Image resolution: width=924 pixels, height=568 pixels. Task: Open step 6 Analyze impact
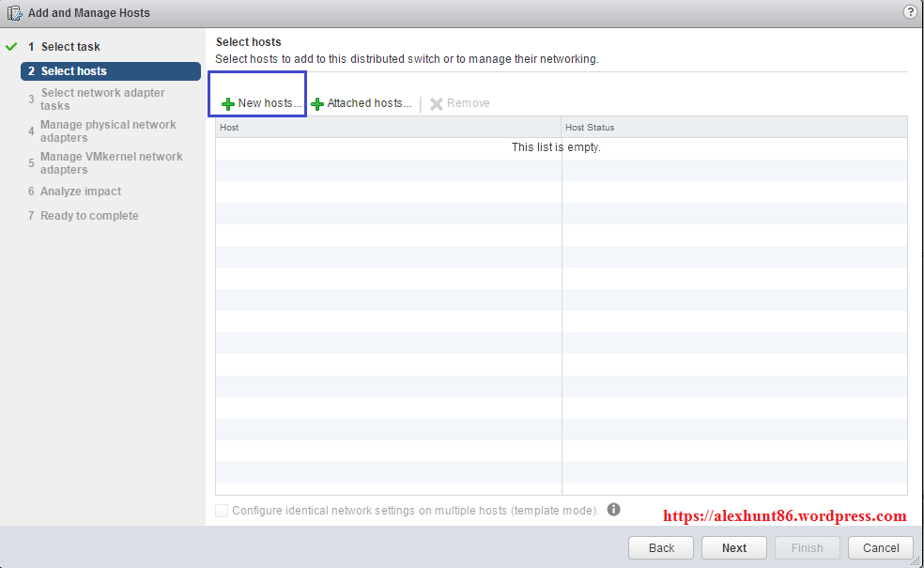coord(74,191)
